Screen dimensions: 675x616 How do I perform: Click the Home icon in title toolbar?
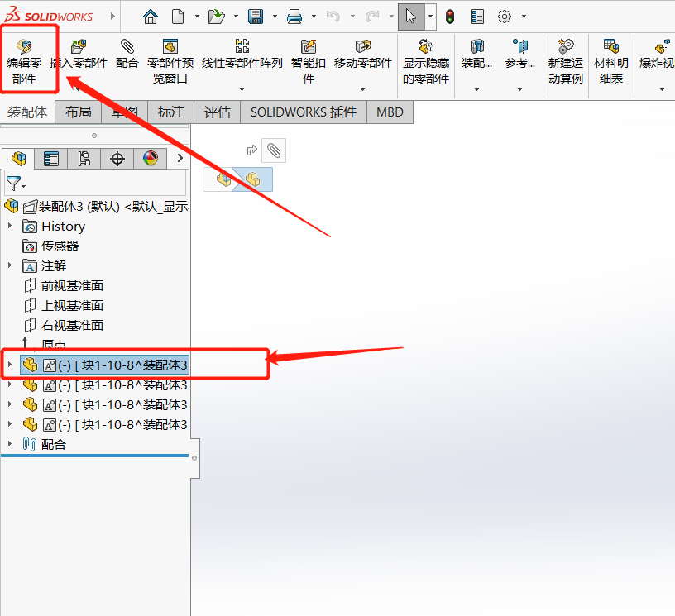tap(150, 16)
